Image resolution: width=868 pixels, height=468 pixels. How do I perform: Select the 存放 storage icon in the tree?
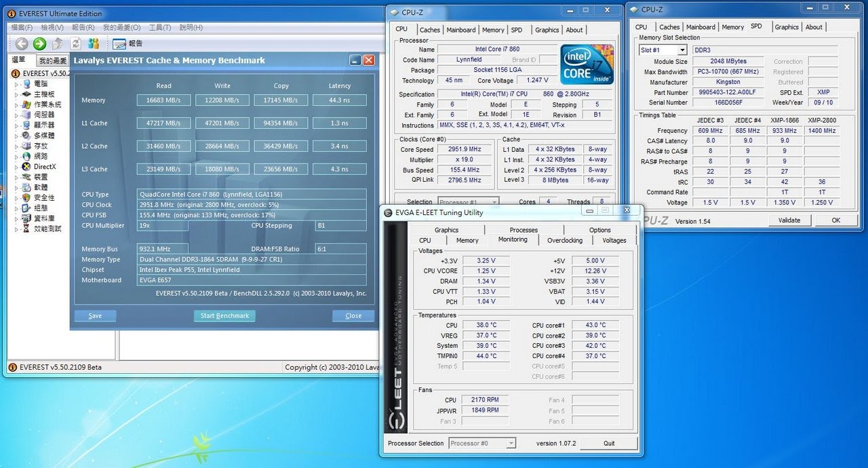tap(27, 146)
